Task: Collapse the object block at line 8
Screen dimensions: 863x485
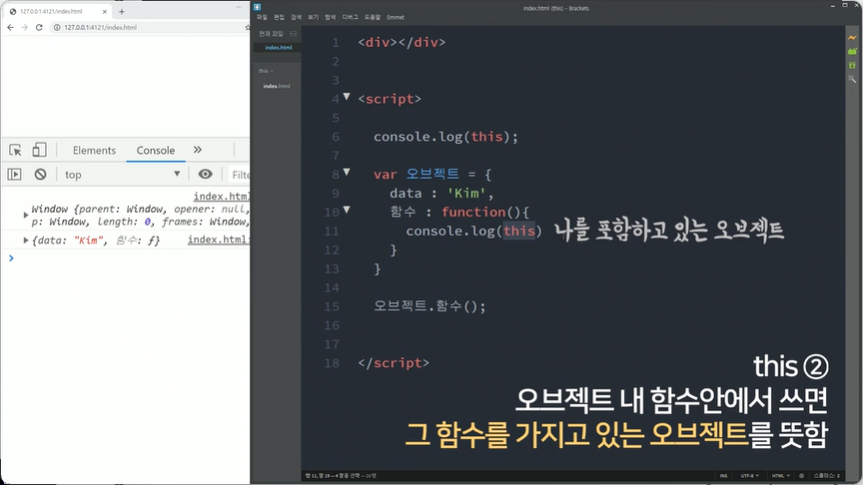Action: [346, 172]
